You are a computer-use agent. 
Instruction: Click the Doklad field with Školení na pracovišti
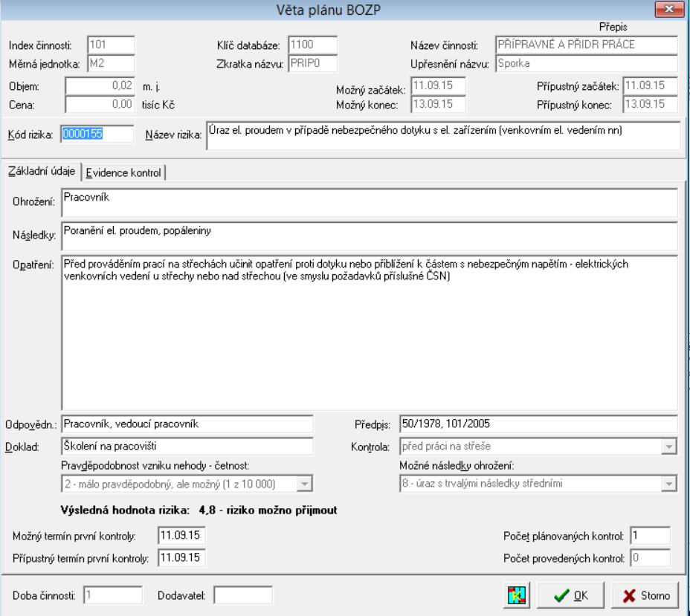(x=187, y=447)
